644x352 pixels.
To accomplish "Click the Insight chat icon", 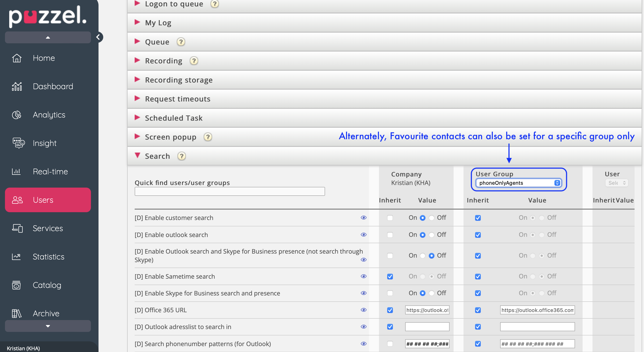I will [x=18, y=143].
